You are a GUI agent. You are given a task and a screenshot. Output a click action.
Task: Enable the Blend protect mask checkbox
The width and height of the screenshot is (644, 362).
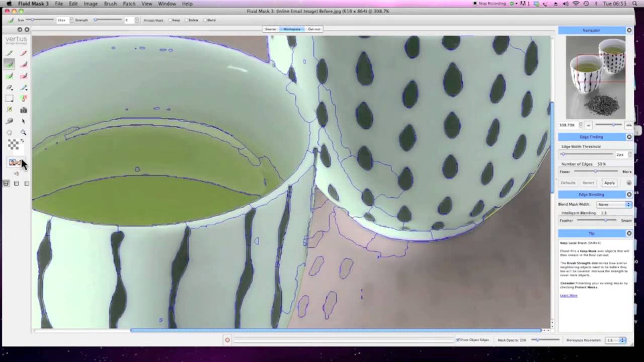coord(205,20)
